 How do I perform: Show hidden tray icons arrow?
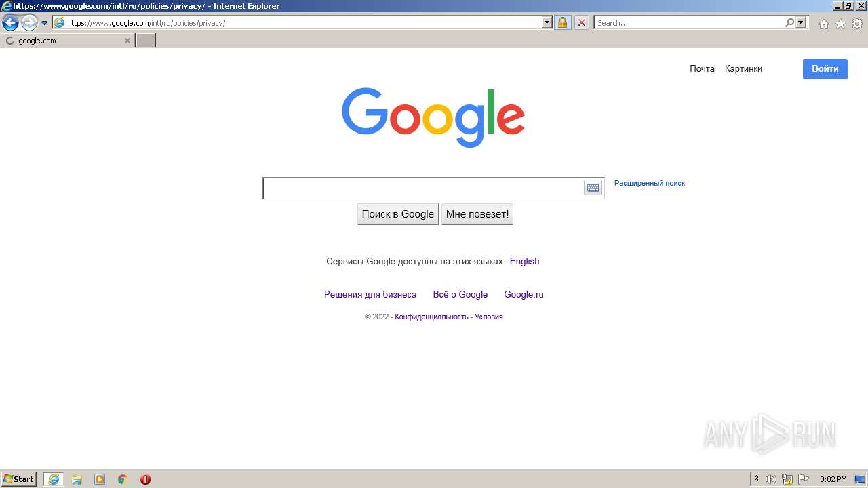pos(756,479)
